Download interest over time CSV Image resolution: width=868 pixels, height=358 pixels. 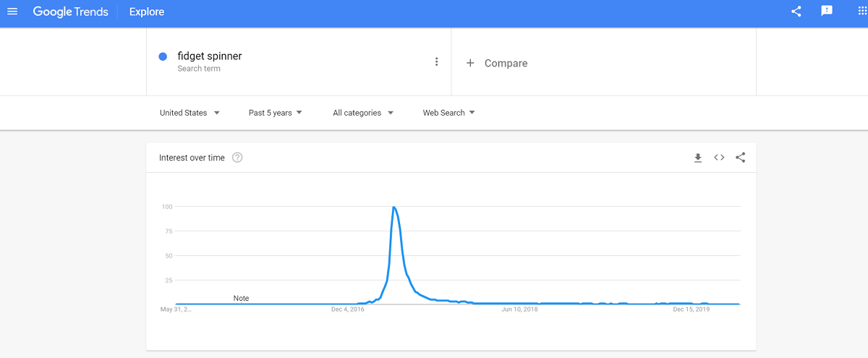tap(698, 158)
